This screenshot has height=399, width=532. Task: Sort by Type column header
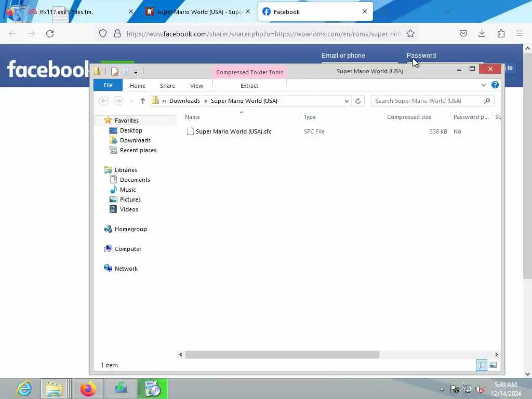[310, 117]
